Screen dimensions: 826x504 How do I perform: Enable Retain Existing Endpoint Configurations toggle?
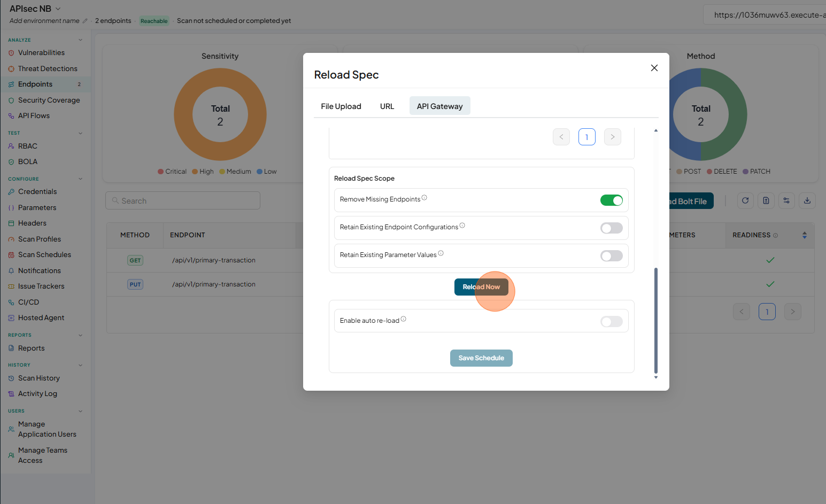tap(612, 228)
